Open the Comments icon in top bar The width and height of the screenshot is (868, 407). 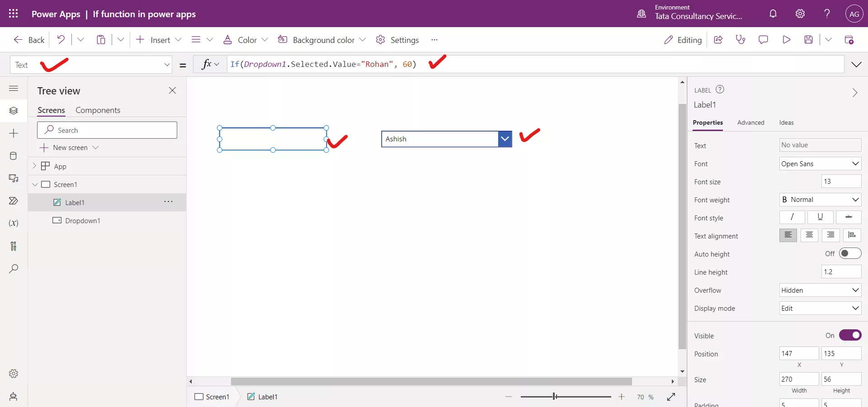tap(763, 40)
